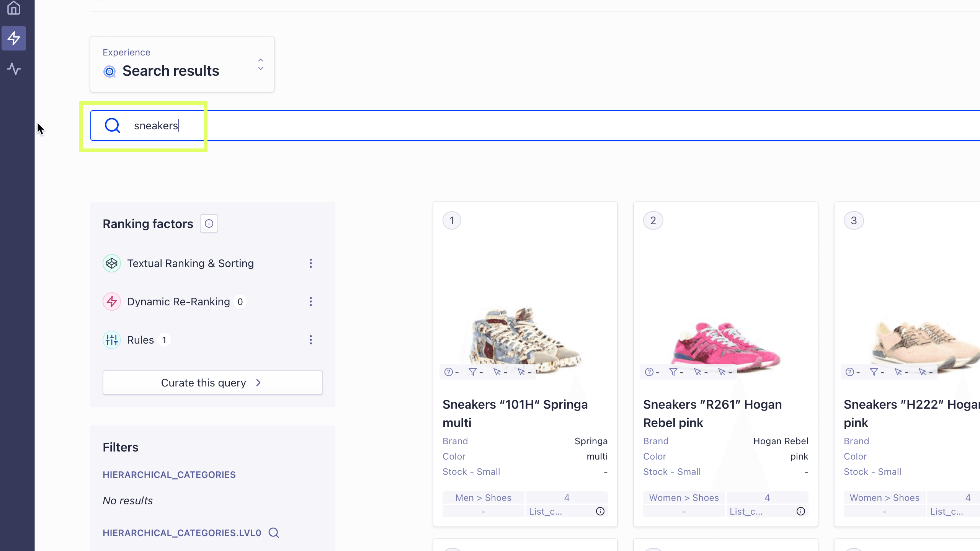Open the Home icon in sidebar
This screenshot has height=551, width=980.
14,8
